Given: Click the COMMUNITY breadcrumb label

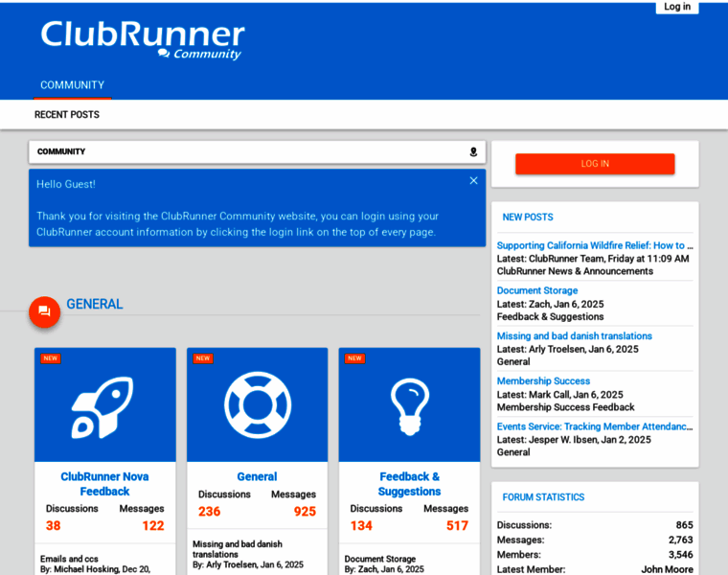Looking at the screenshot, I should 61,151.
